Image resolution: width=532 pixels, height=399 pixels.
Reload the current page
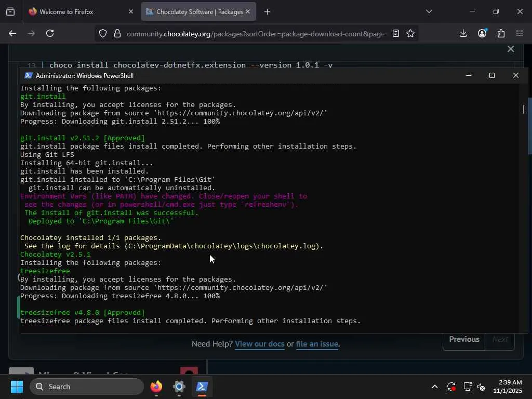point(50,33)
